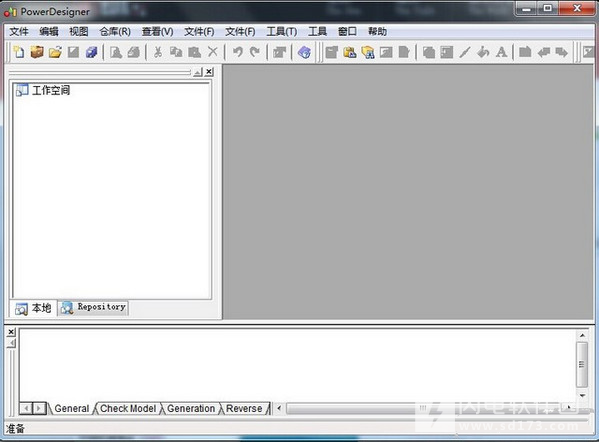Click the yellow icon with magnifier
Screen dimensions: 599x442
(x=367, y=52)
